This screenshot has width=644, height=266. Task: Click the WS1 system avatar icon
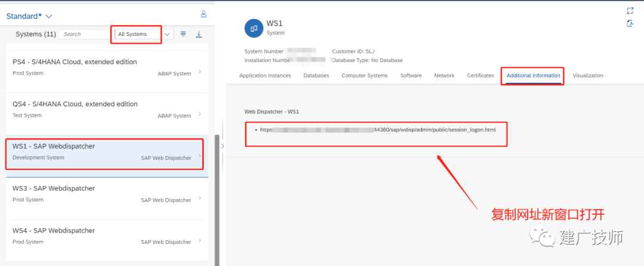(254, 28)
